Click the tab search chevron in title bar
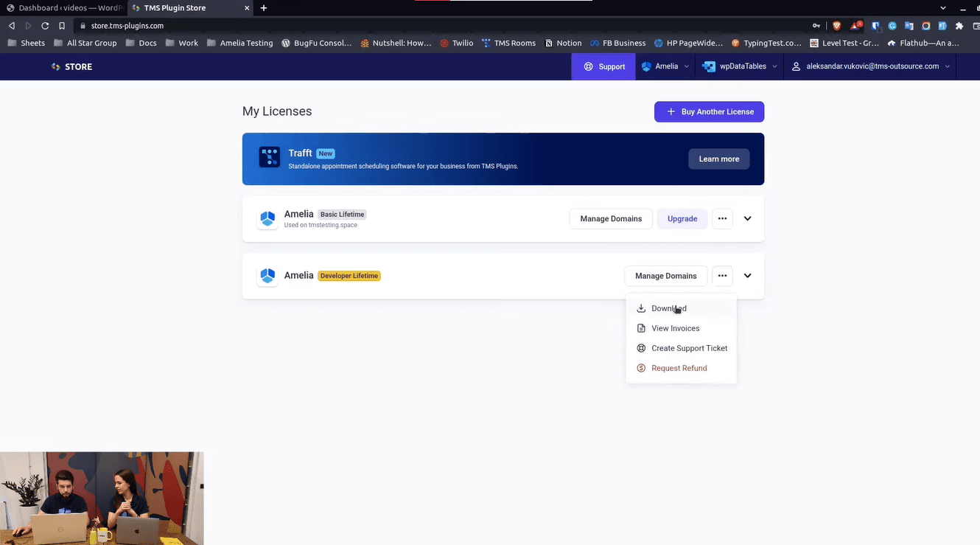The height and width of the screenshot is (545, 980). click(x=942, y=8)
